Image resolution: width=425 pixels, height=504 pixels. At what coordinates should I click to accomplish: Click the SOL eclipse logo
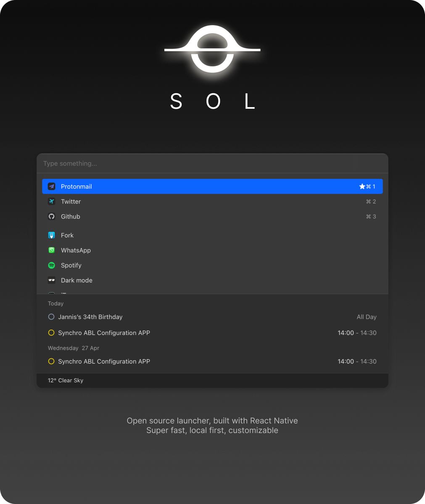212,50
